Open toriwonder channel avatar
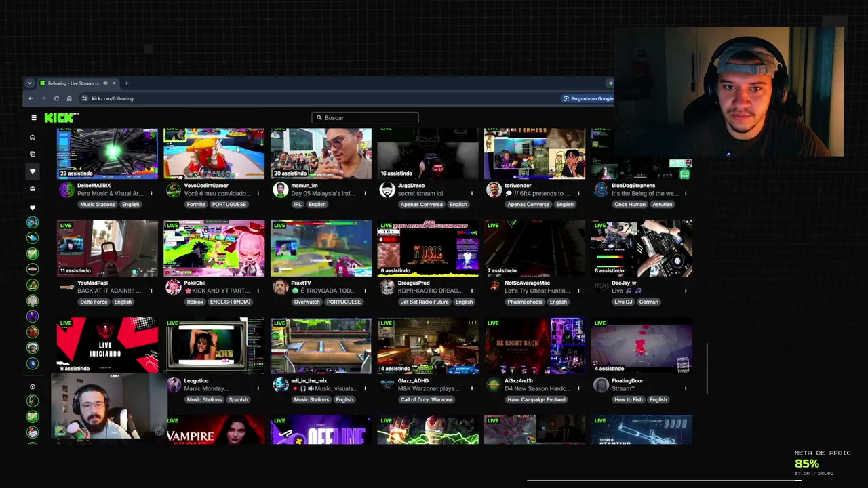The image size is (868, 488). click(x=494, y=190)
